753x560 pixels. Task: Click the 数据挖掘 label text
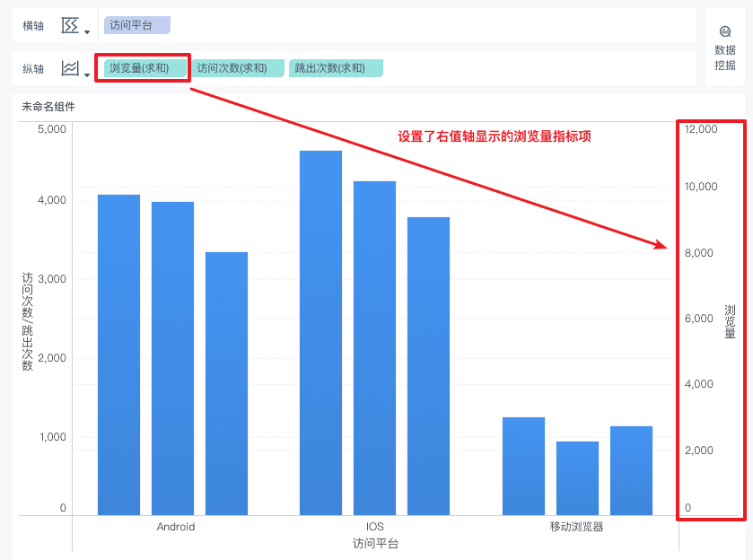pyautogui.click(x=725, y=57)
